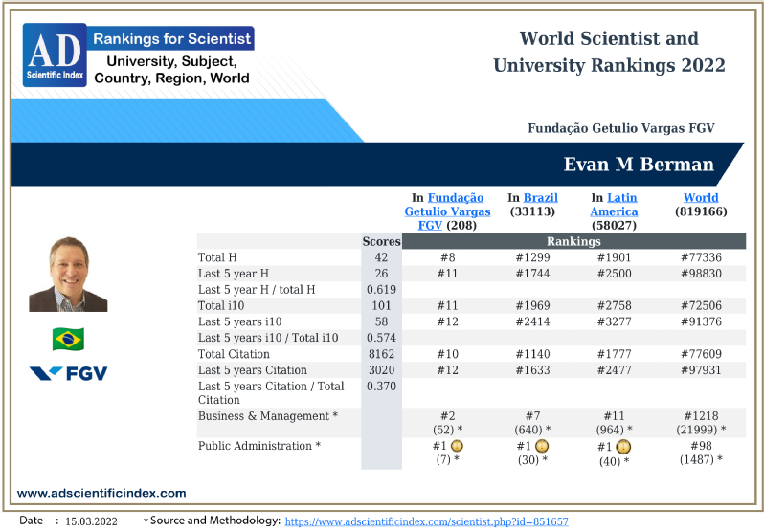Select Business & Management row label

point(267,416)
